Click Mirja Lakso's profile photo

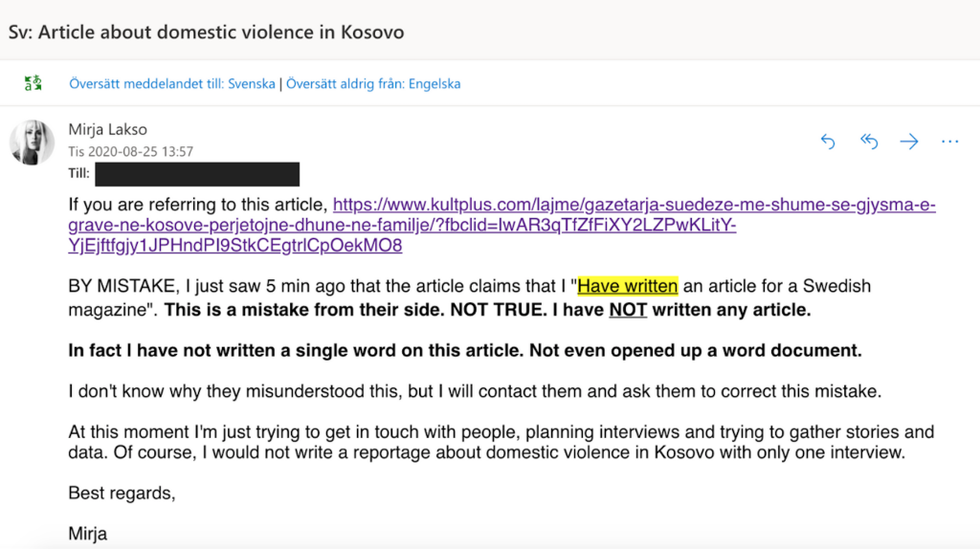click(x=32, y=143)
